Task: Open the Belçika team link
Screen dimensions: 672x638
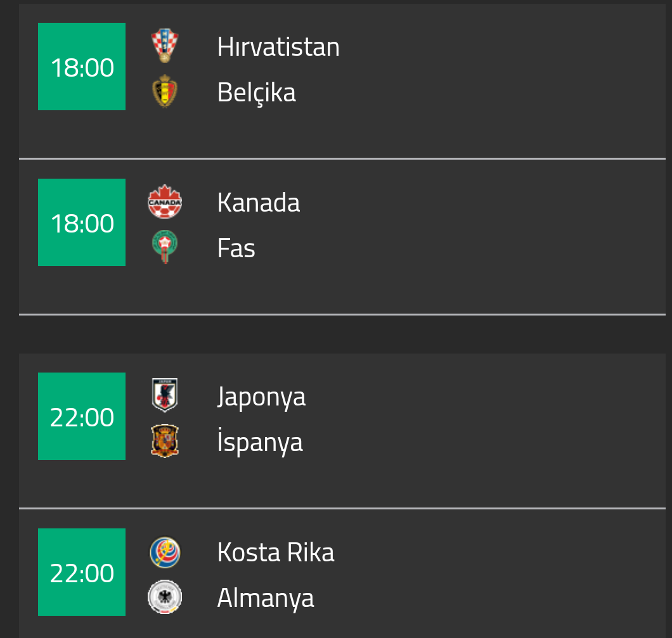Action: pos(256,93)
